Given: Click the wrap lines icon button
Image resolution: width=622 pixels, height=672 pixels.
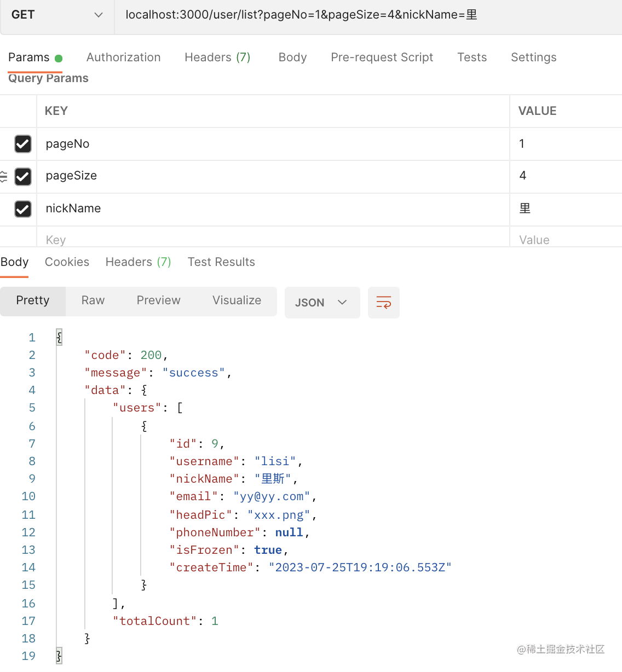Looking at the screenshot, I should pos(383,303).
